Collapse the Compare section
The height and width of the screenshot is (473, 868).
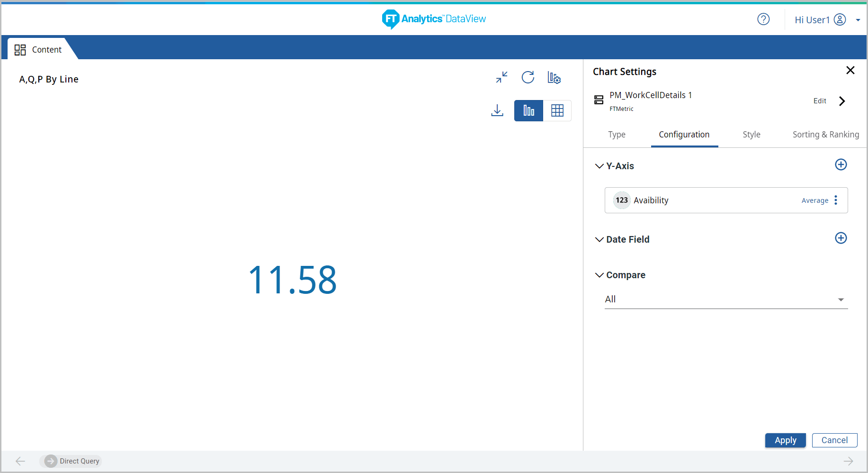click(x=599, y=275)
